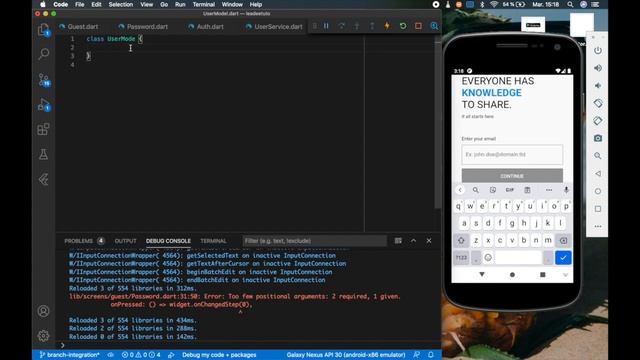Open the Go menu
The height and width of the screenshot is (360, 640).
pyautogui.click(x=164, y=4)
